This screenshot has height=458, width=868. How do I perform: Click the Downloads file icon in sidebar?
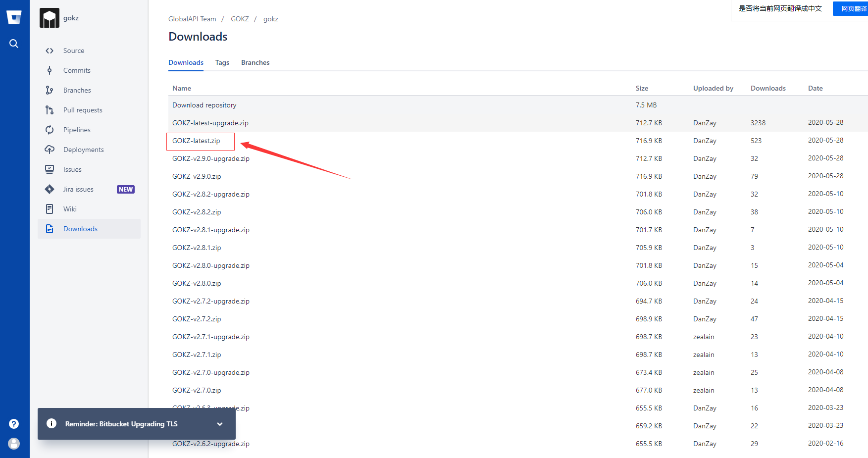tap(50, 229)
